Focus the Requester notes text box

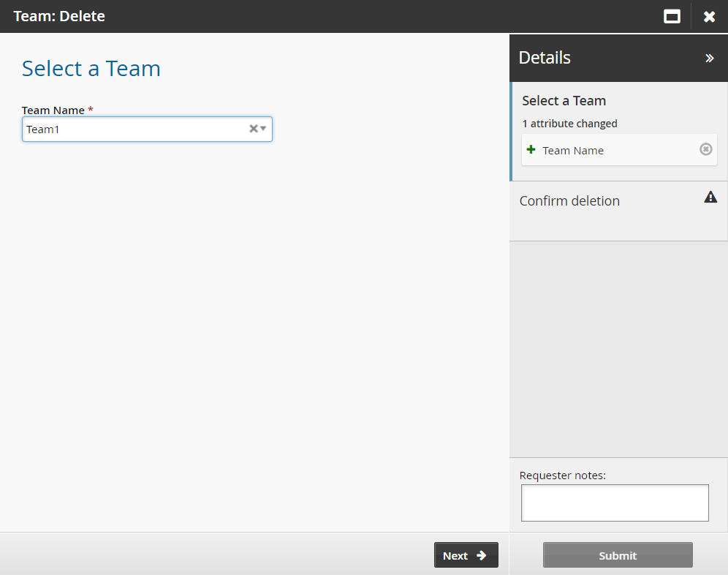click(614, 503)
